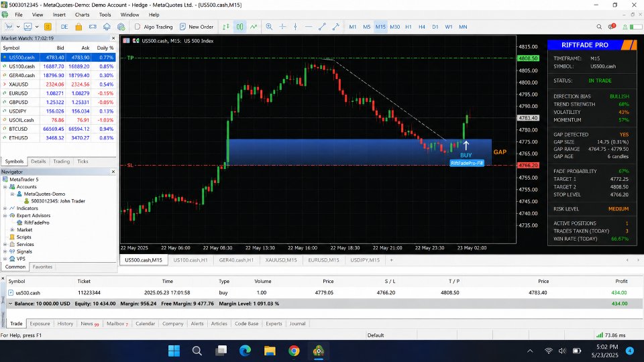Click the New Order button
This screenshot has height=362, width=644.
tap(197, 27)
